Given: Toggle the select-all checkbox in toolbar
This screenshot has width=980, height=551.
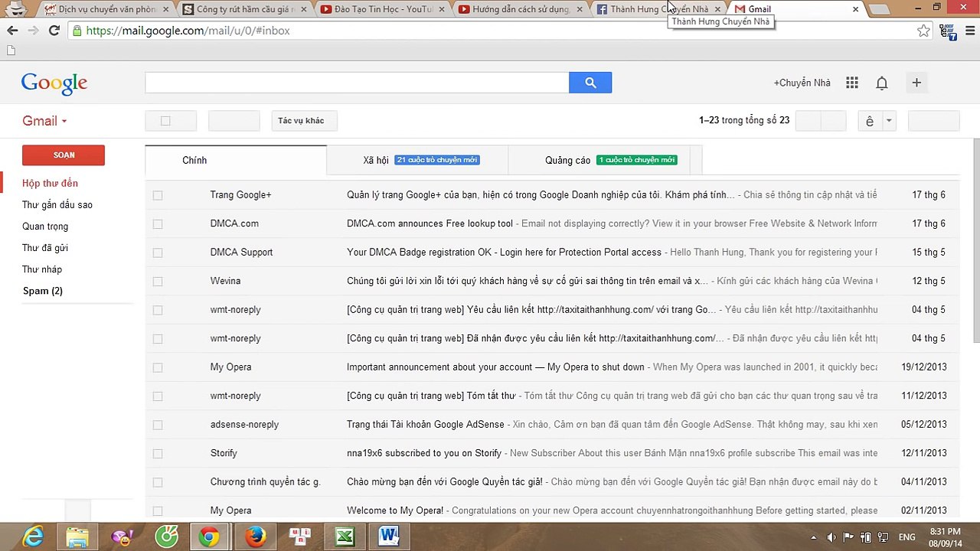Looking at the screenshot, I should (x=165, y=121).
